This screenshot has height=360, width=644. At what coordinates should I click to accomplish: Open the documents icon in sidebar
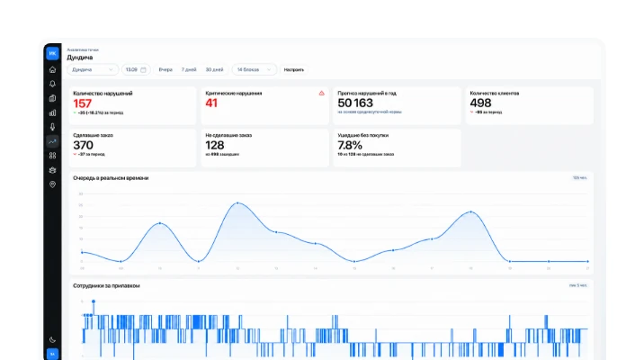coord(52,98)
